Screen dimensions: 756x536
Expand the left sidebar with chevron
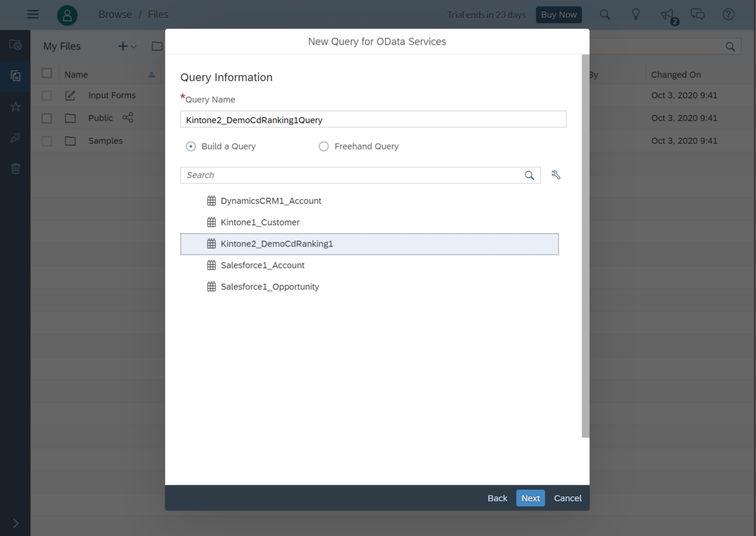point(16,523)
